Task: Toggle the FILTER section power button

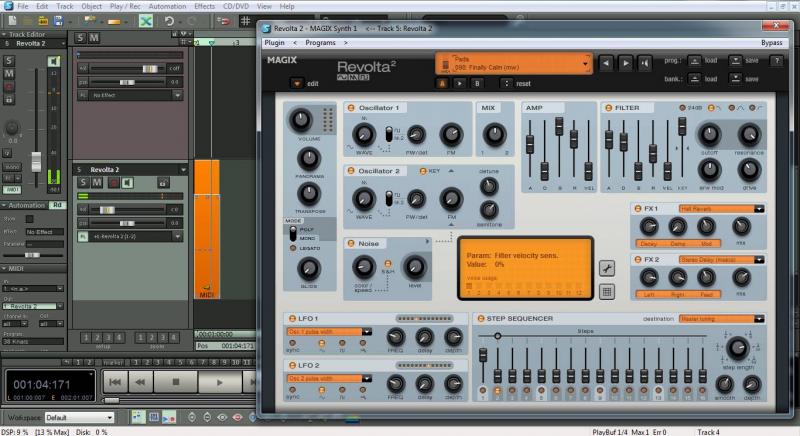Action: tap(608, 108)
